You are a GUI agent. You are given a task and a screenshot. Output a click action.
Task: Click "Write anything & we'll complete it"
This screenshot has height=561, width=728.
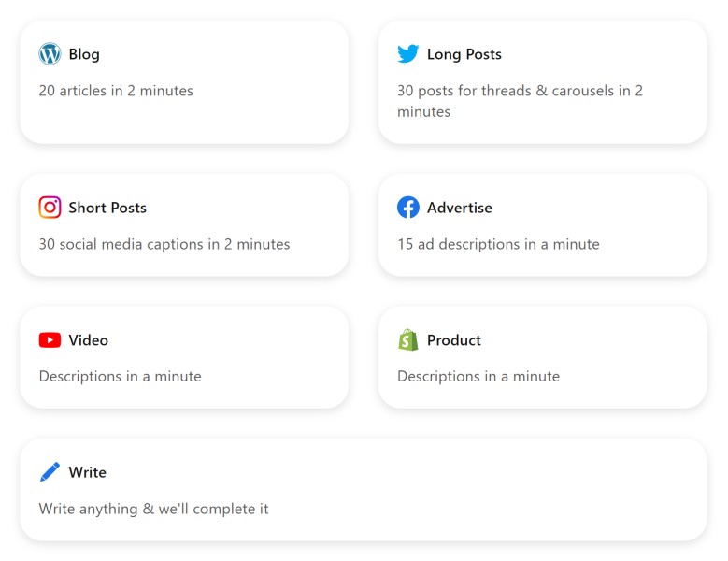[x=153, y=509]
